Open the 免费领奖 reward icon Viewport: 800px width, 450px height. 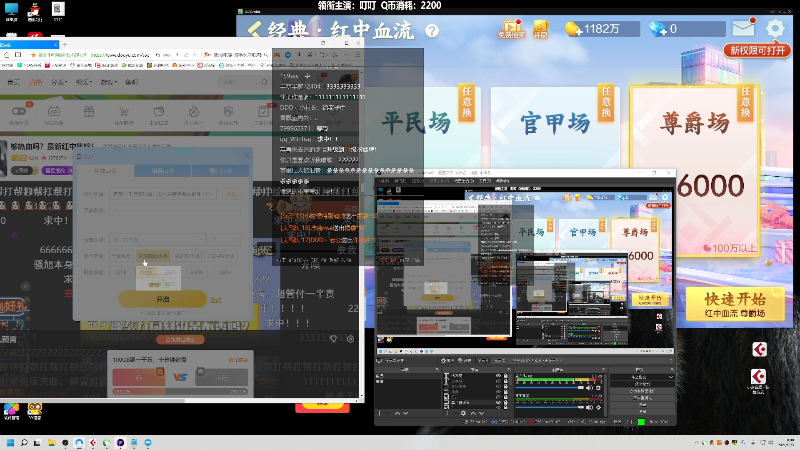511,29
